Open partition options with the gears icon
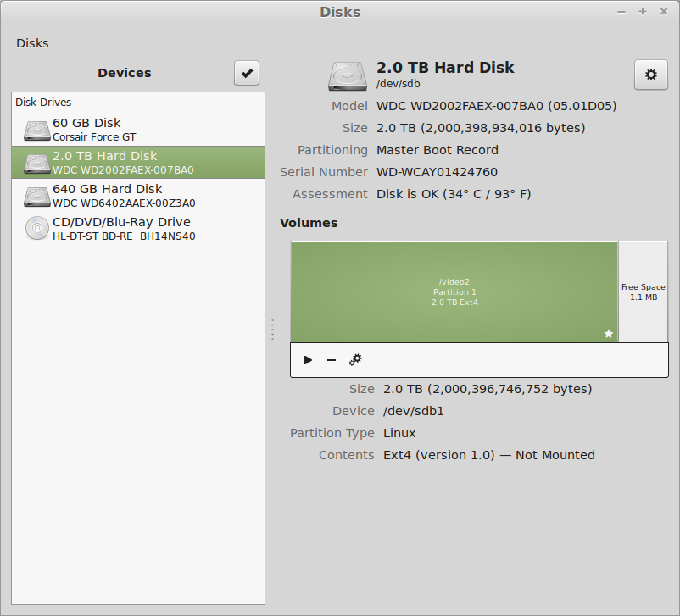Image resolution: width=680 pixels, height=616 pixels. (356, 360)
